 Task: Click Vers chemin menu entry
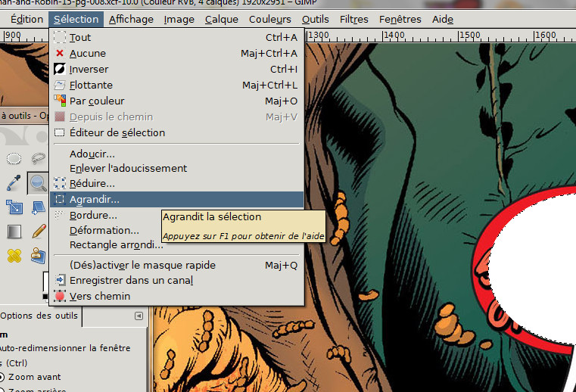tap(176, 296)
